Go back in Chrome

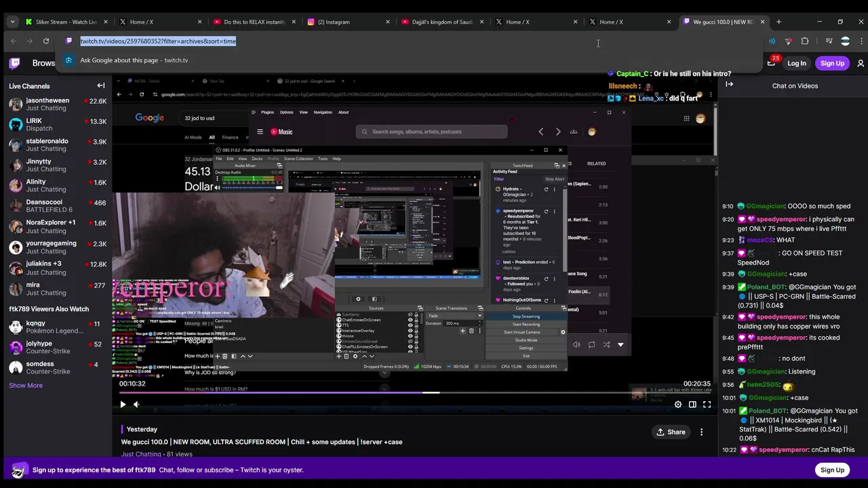(14, 41)
